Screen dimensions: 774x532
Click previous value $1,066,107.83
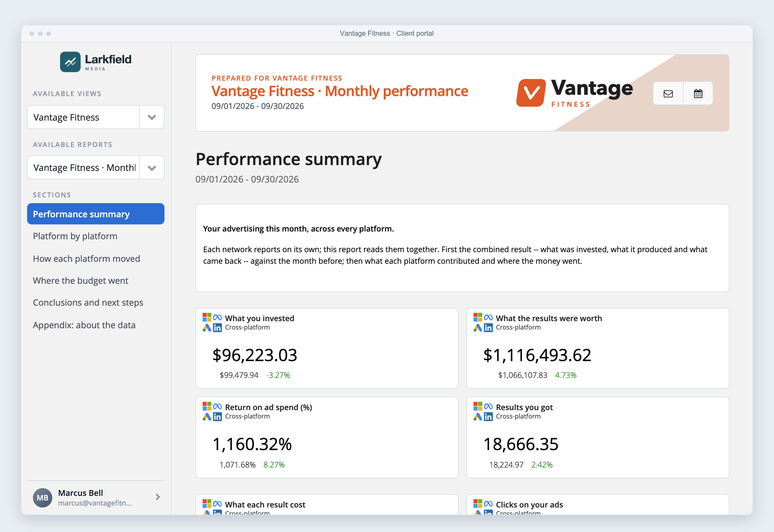(x=523, y=375)
